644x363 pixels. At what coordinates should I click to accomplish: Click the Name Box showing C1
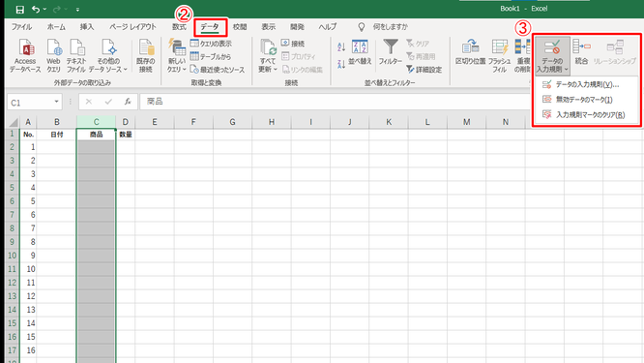30,102
